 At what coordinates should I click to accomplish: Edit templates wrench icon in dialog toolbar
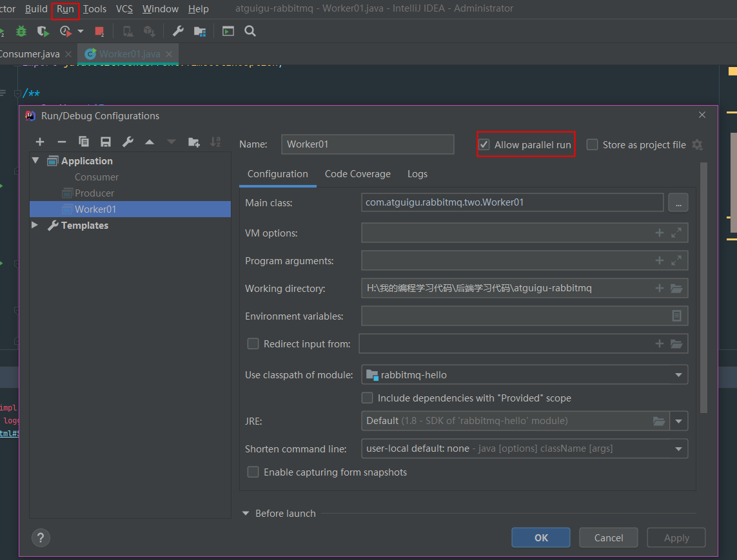128,142
